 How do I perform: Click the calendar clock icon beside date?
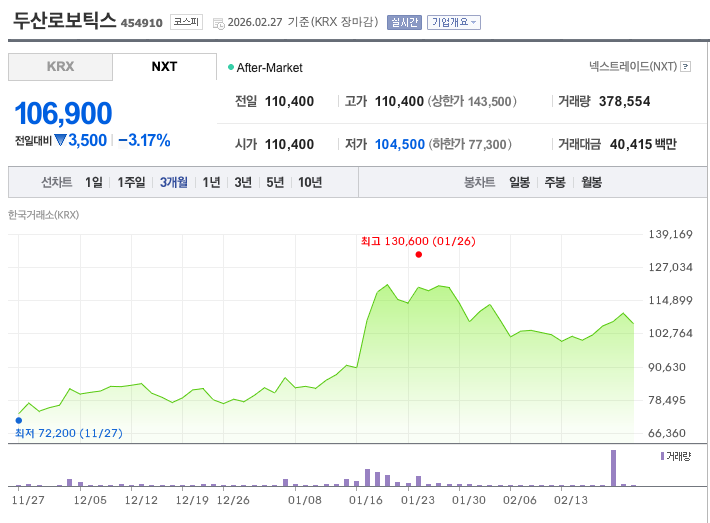[219, 24]
